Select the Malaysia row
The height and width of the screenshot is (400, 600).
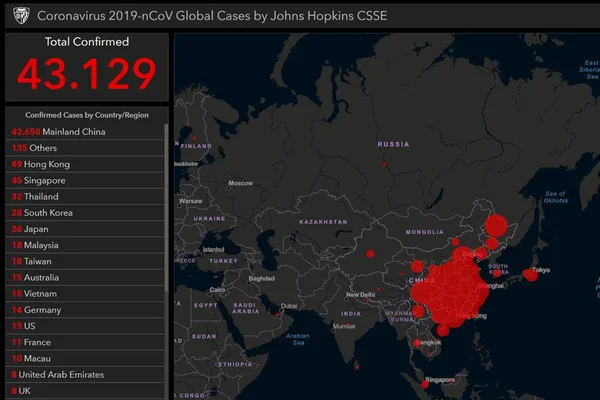[x=85, y=245]
